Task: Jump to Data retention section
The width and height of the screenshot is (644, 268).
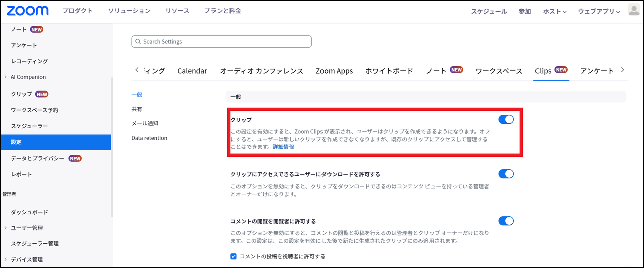Action: pyautogui.click(x=149, y=138)
